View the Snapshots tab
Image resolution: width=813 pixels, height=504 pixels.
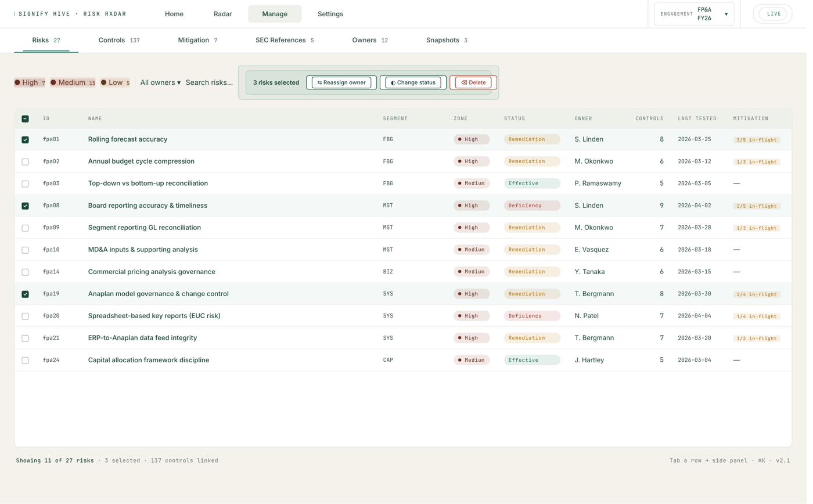(451, 40)
